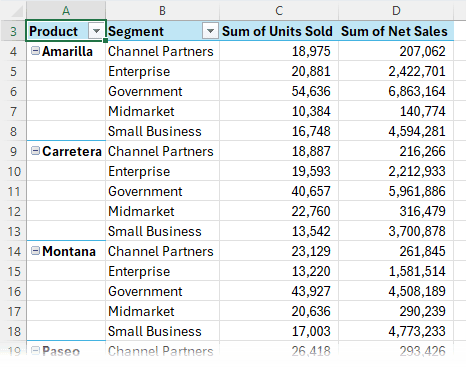
Task: Select Government cell in row 6
Action: tap(162, 91)
